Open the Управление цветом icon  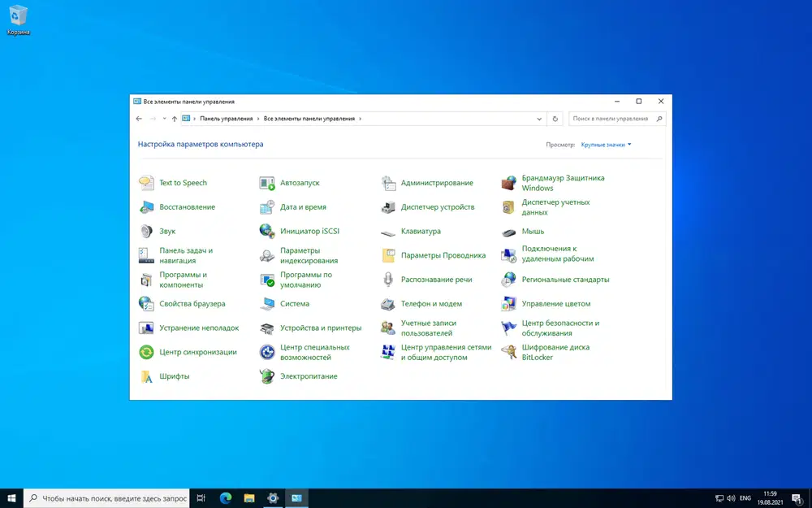click(x=508, y=304)
